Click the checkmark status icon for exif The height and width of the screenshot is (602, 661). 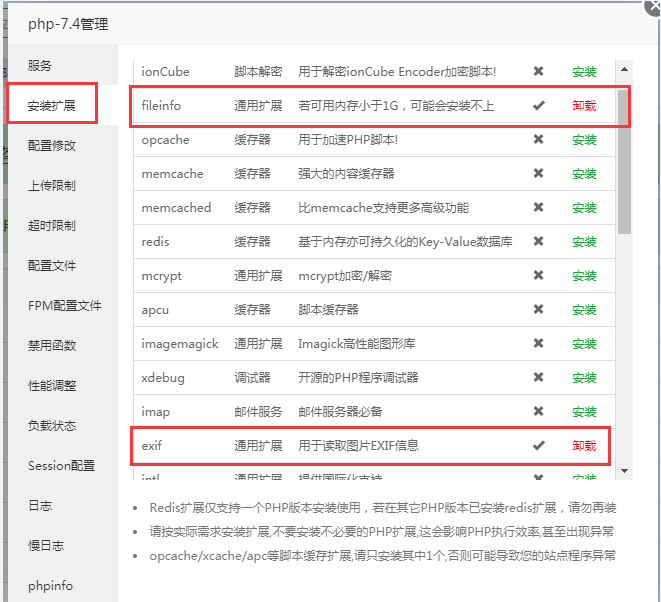click(x=539, y=446)
